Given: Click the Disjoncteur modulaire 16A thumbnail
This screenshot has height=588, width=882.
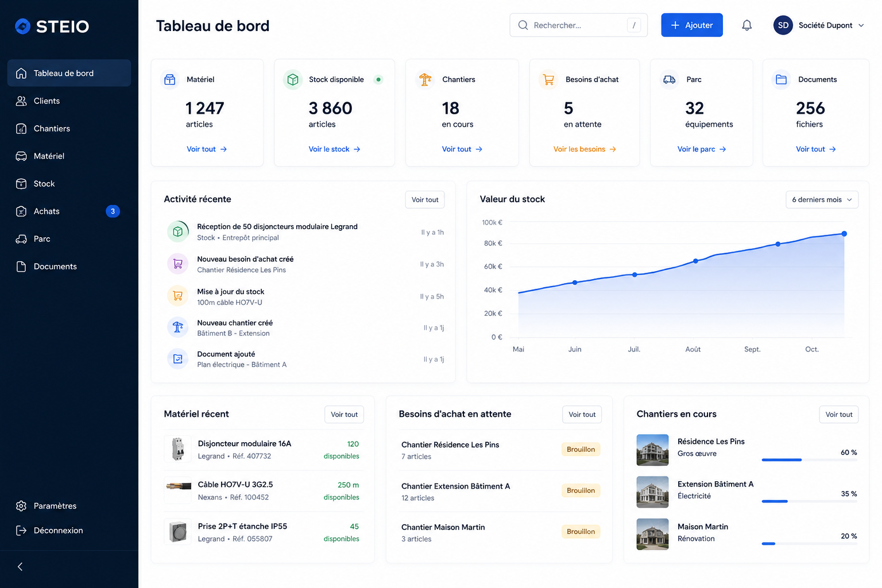Looking at the screenshot, I should [x=178, y=449].
